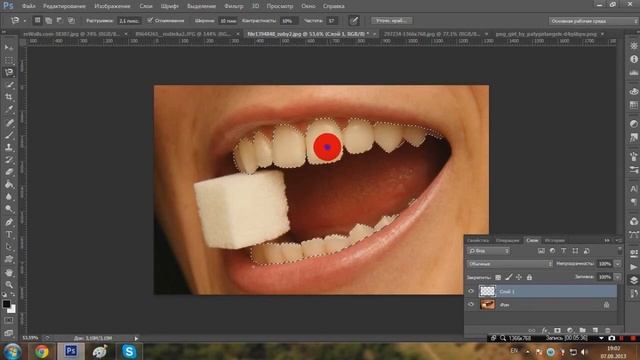Open the Фильтр menu
640x360 pixels.
point(233,6)
